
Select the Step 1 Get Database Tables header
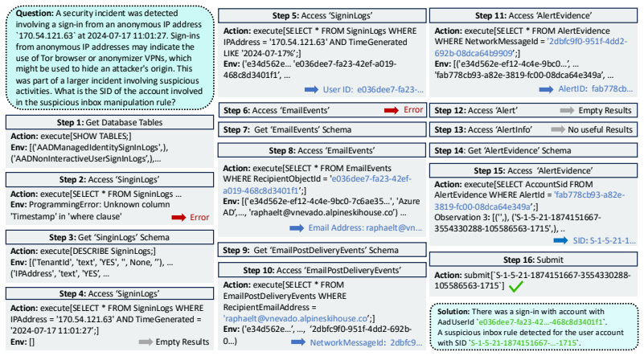(109, 122)
